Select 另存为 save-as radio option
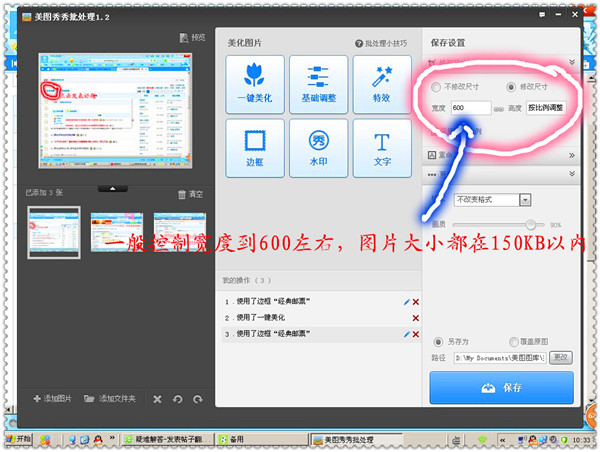Screen dimensions: 600x452 coord(438,341)
